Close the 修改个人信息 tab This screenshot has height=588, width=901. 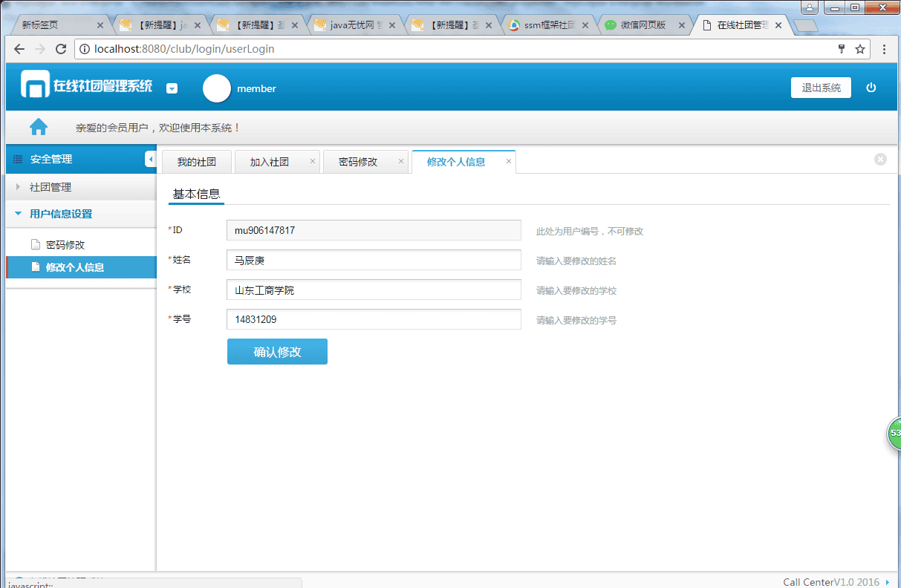(x=509, y=161)
